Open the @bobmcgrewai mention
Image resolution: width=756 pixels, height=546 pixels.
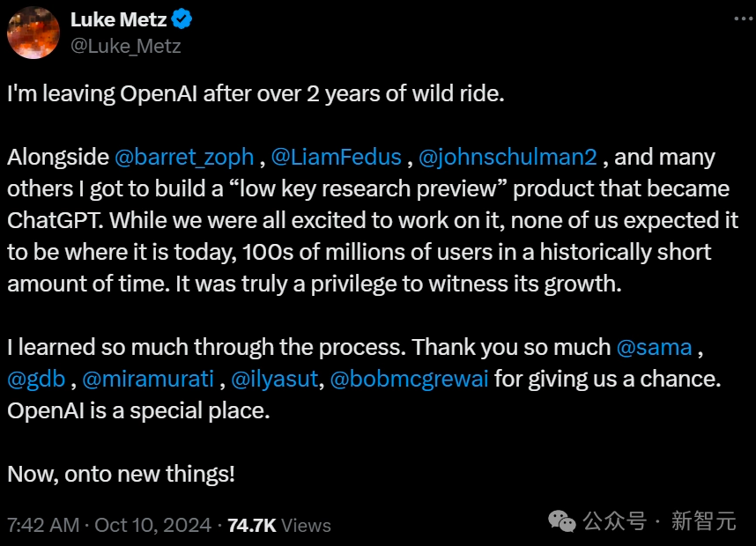pyautogui.click(x=410, y=380)
